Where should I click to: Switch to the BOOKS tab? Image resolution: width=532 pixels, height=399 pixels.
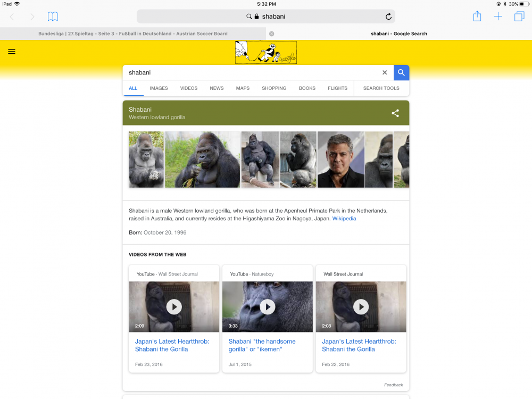(307, 88)
